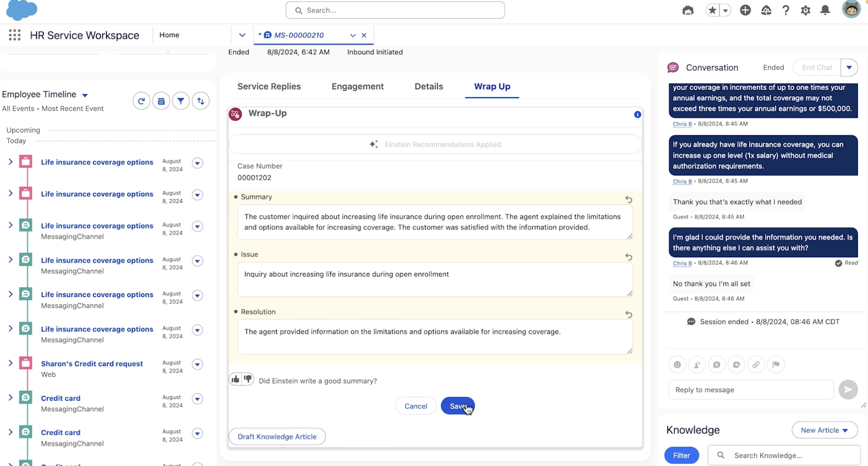Open the New Article dropdown

point(824,430)
